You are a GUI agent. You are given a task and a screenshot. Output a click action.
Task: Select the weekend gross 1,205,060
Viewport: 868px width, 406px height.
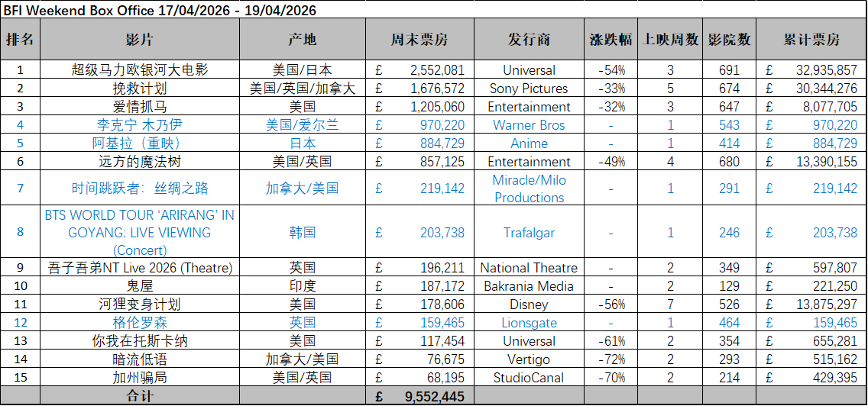[419, 107]
